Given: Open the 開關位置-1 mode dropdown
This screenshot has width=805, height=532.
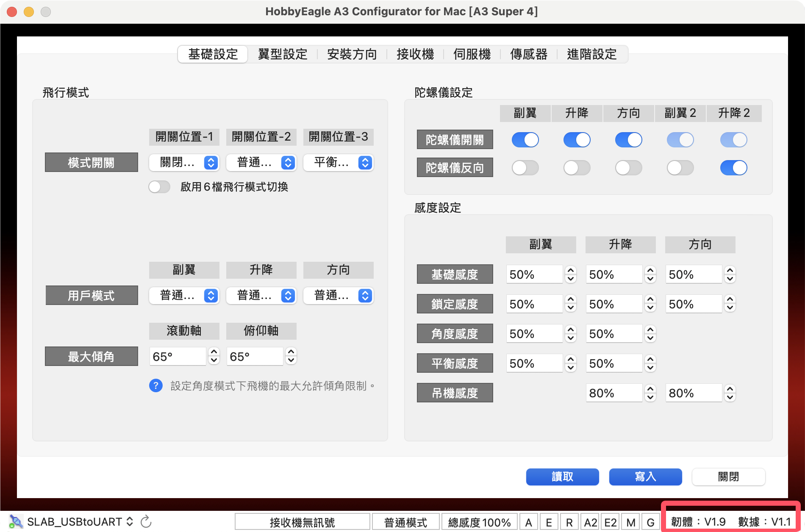Looking at the screenshot, I should pos(184,163).
